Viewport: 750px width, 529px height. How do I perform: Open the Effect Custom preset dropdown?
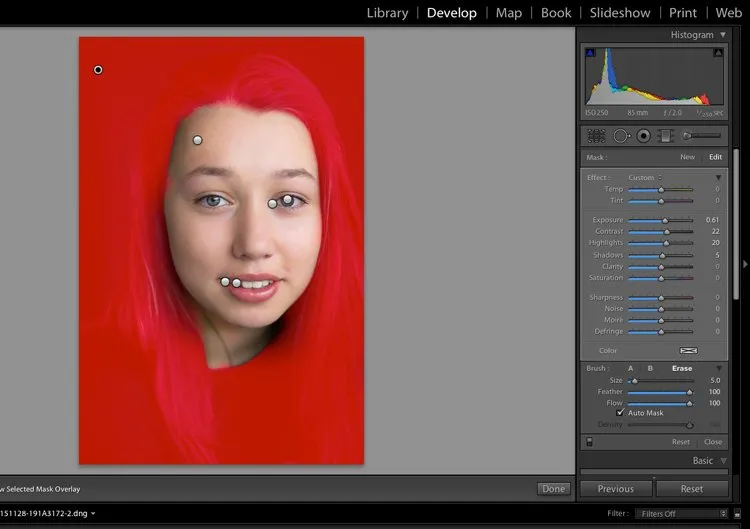coord(645,178)
